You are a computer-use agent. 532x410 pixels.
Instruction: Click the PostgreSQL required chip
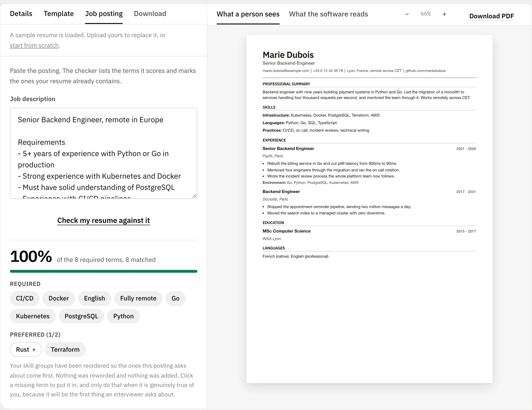(x=81, y=316)
